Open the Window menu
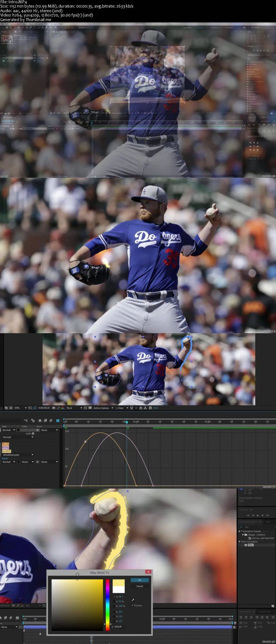 [54, 24]
